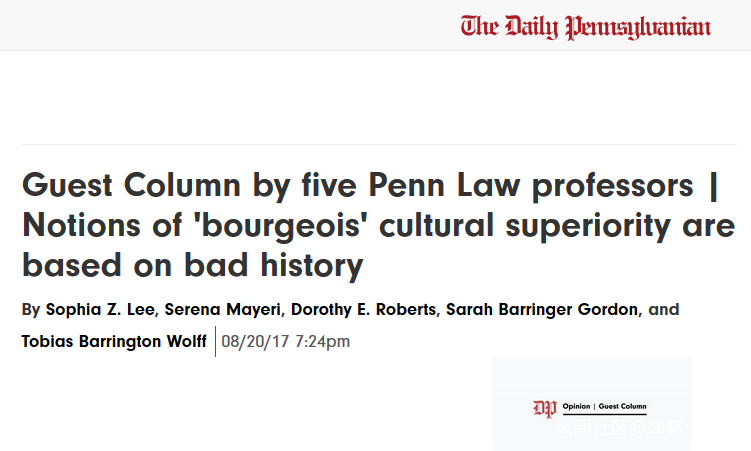The height and width of the screenshot is (451, 751).
Task: Click the 'By' byline prefix
Action: (31, 310)
